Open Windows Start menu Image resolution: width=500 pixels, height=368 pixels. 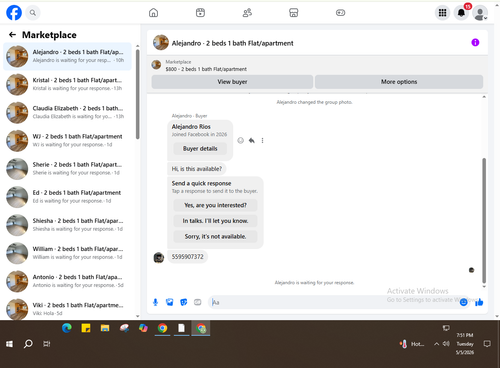9,344
